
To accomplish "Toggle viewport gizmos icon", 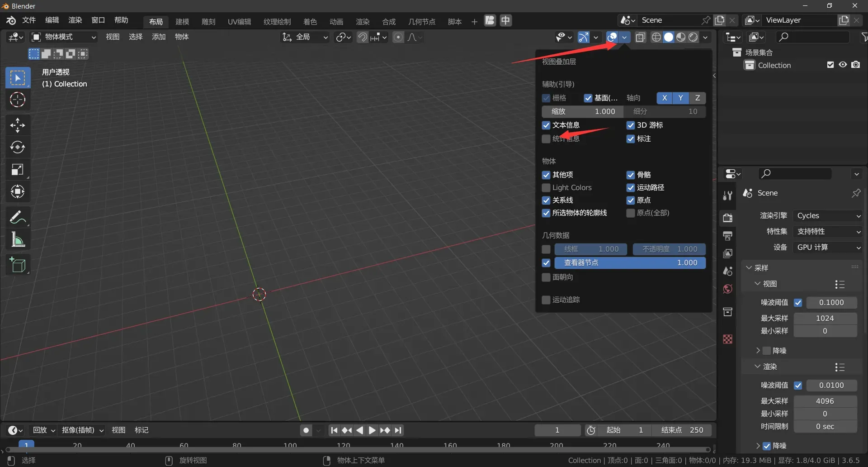I will (x=584, y=37).
